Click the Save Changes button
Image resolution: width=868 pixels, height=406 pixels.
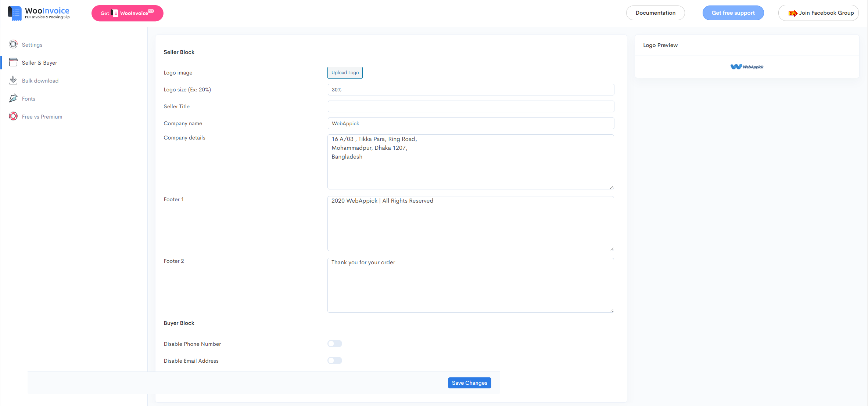469,383
